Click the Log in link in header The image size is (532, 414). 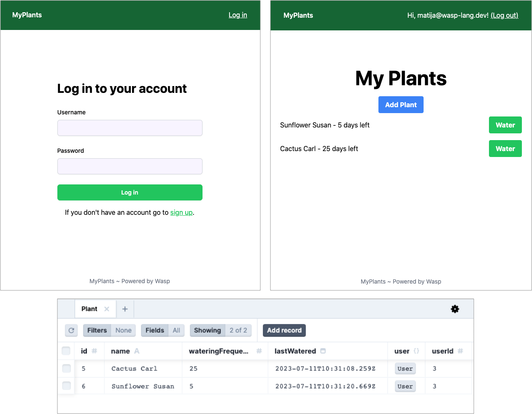click(238, 15)
